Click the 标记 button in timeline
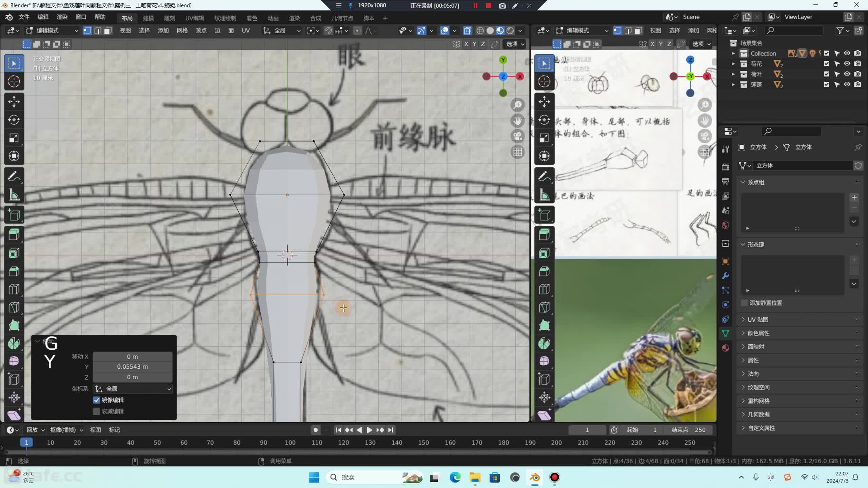This screenshot has height=488, width=868. [x=114, y=430]
